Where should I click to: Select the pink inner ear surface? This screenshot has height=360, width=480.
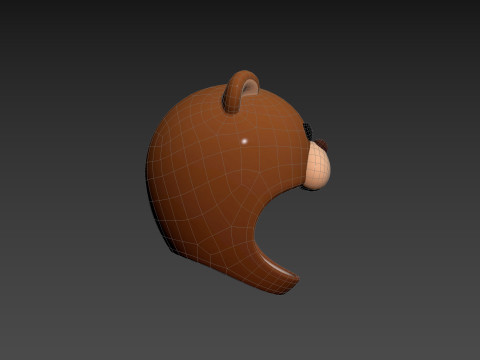[250, 88]
